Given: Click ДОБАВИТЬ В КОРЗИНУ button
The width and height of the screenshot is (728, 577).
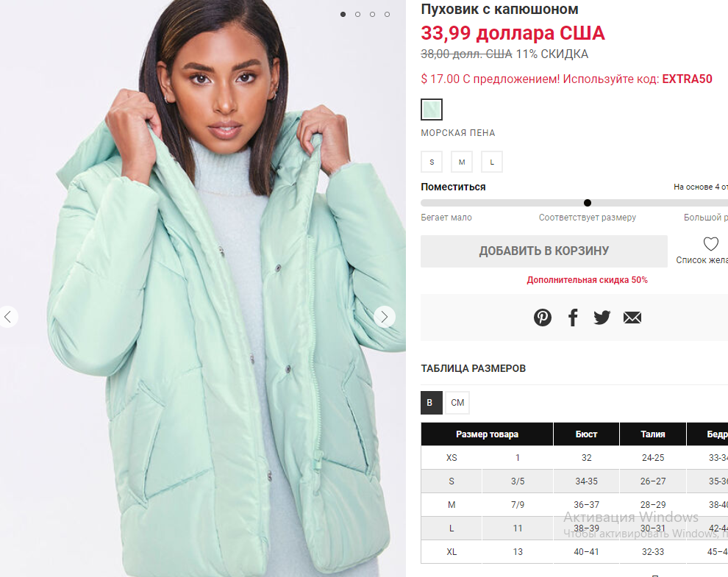Looking at the screenshot, I should [543, 251].
